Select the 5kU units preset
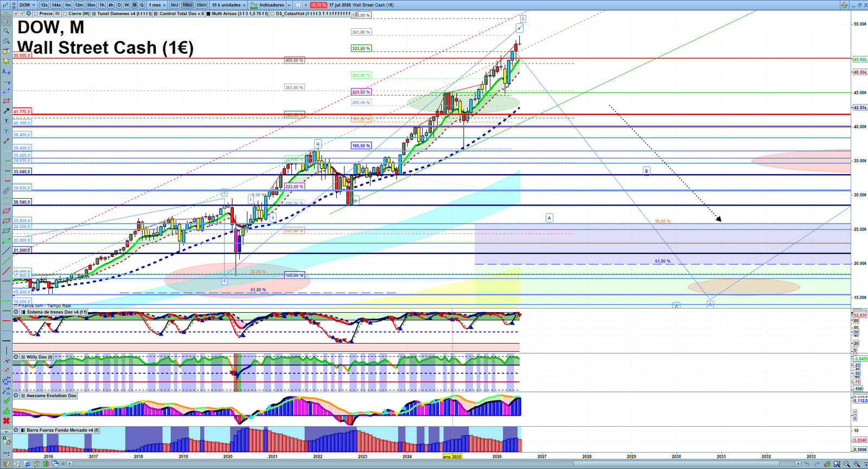 (174, 5)
